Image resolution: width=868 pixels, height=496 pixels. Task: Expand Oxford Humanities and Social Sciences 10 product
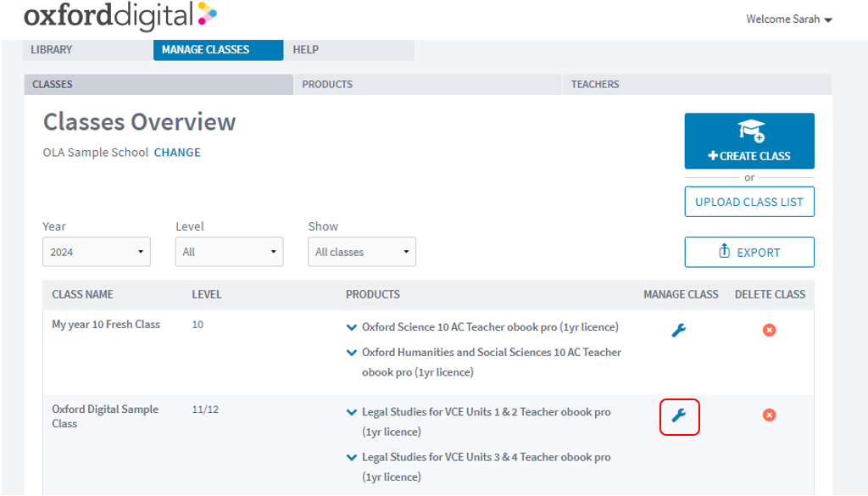coord(351,353)
